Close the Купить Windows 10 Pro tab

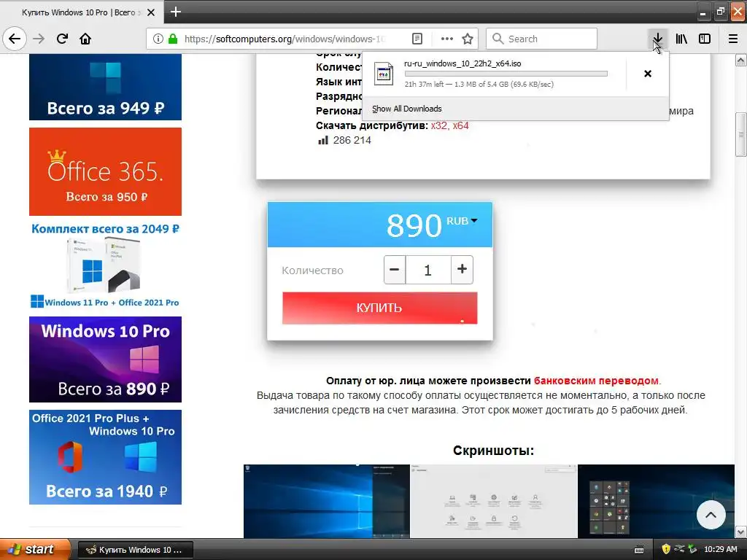(151, 12)
